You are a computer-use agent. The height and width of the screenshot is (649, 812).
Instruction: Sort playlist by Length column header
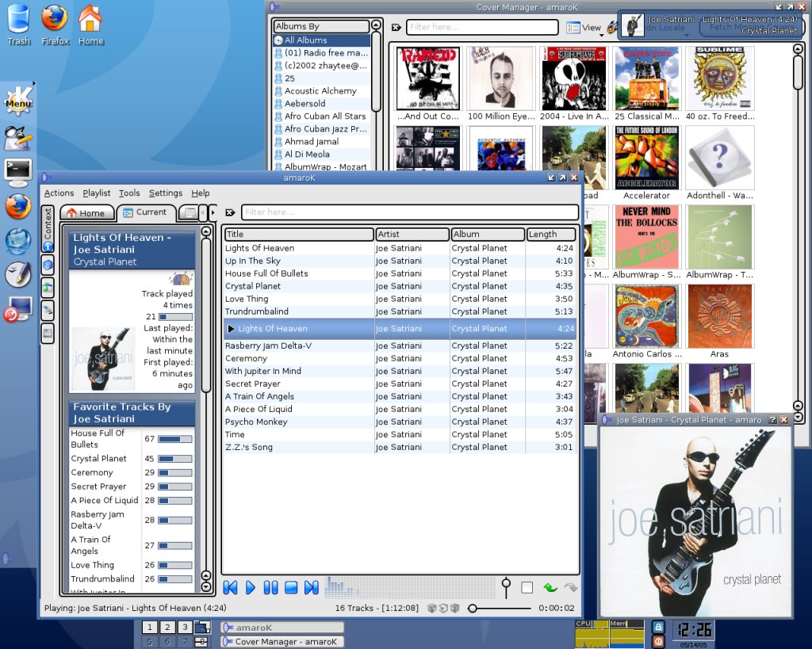click(551, 235)
